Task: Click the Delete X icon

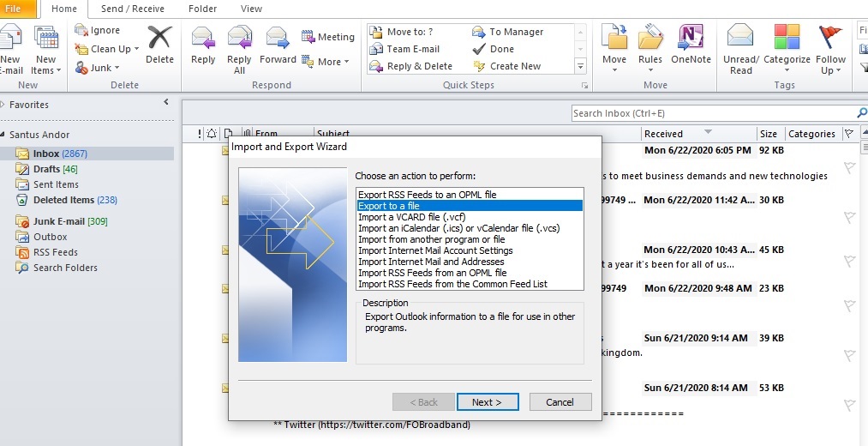Action: 159,38
